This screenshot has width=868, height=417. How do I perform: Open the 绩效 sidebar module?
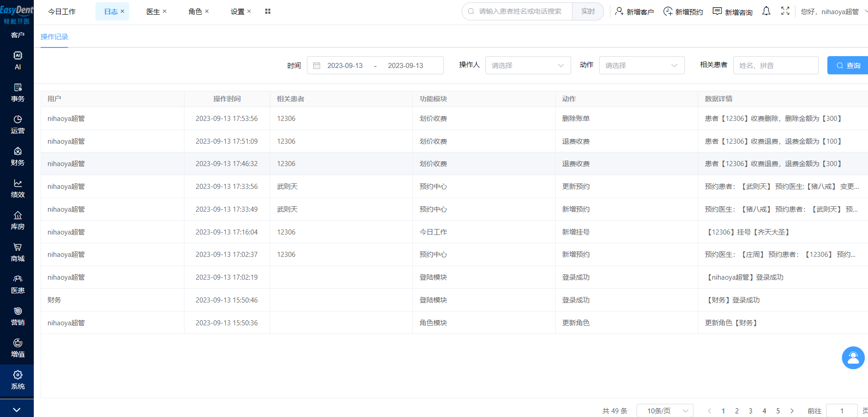coord(17,188)
